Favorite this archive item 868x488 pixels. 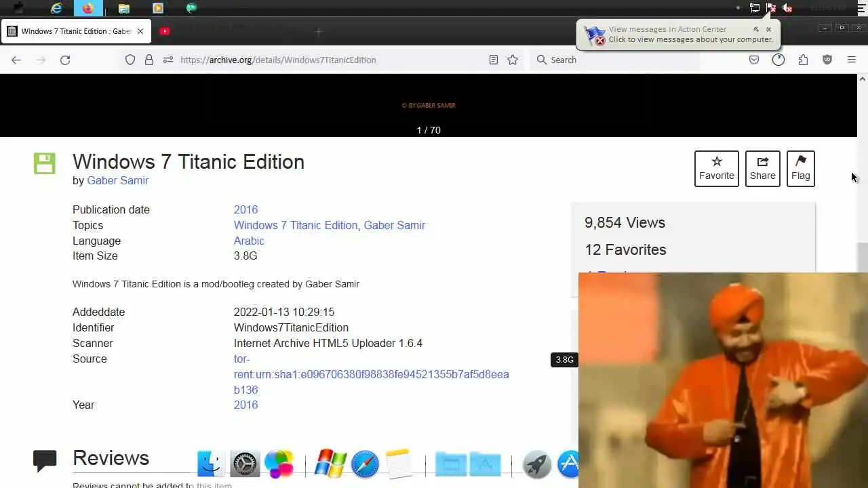click(x=717, y=168)
